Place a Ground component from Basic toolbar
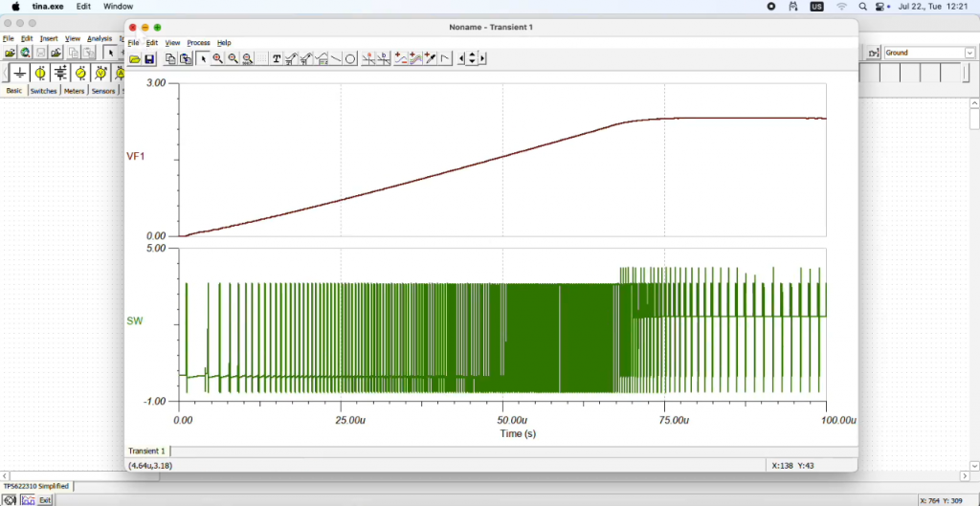This screenshot has height=506, width=980. coord(20,73)
